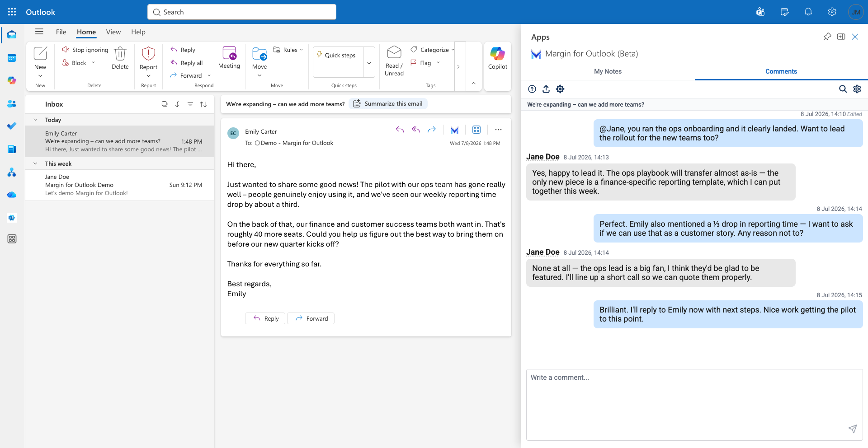Search comments with magnifier icon
Screen dimensions: 868x448
coord(843,89)
